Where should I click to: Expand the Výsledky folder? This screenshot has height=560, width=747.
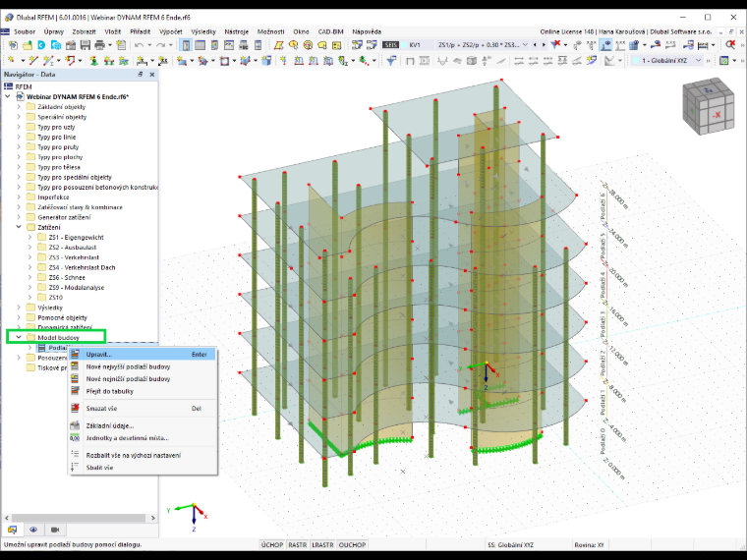click(19, 308)
